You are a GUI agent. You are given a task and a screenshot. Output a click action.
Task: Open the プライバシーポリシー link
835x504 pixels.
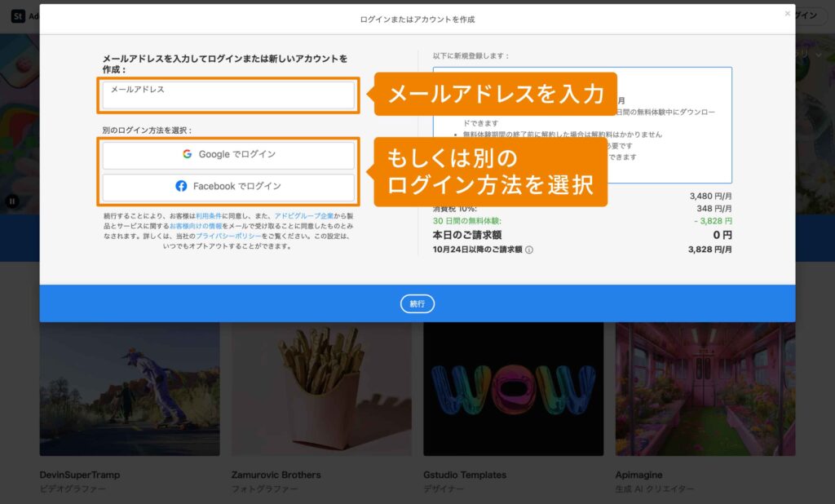click(x=228, y=236)
